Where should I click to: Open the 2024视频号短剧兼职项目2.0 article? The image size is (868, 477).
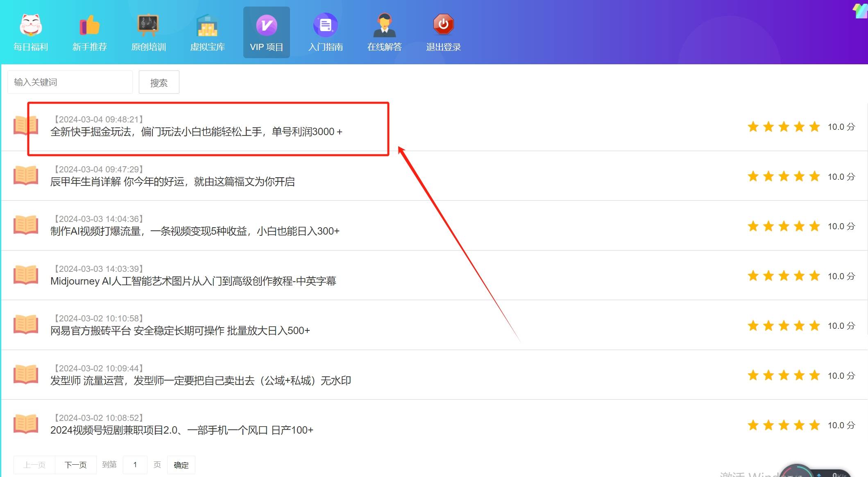[x=182, y=430]
